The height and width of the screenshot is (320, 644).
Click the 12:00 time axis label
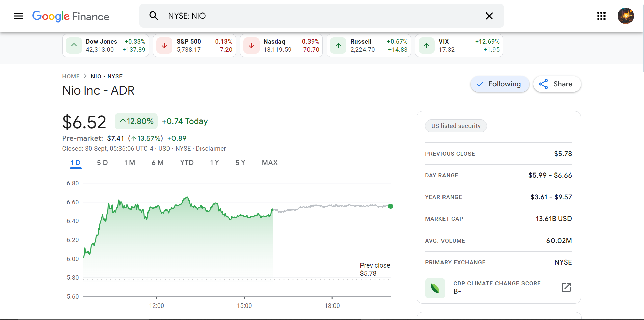[157, 306]
